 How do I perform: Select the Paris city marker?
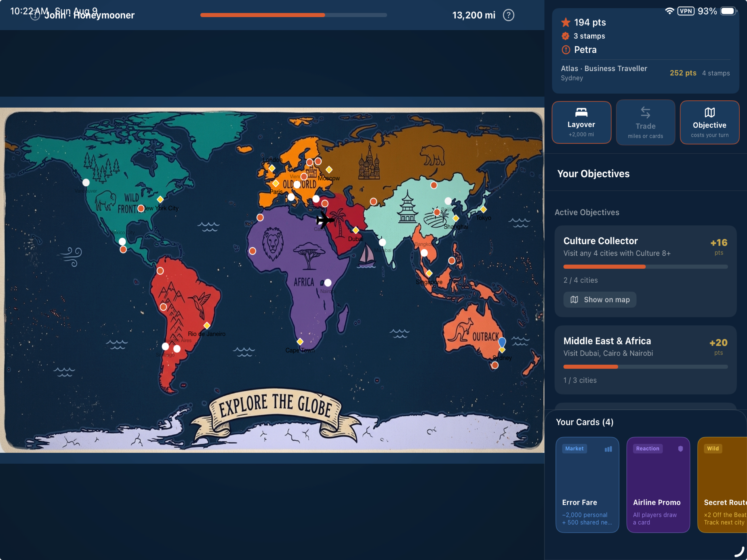276,183
